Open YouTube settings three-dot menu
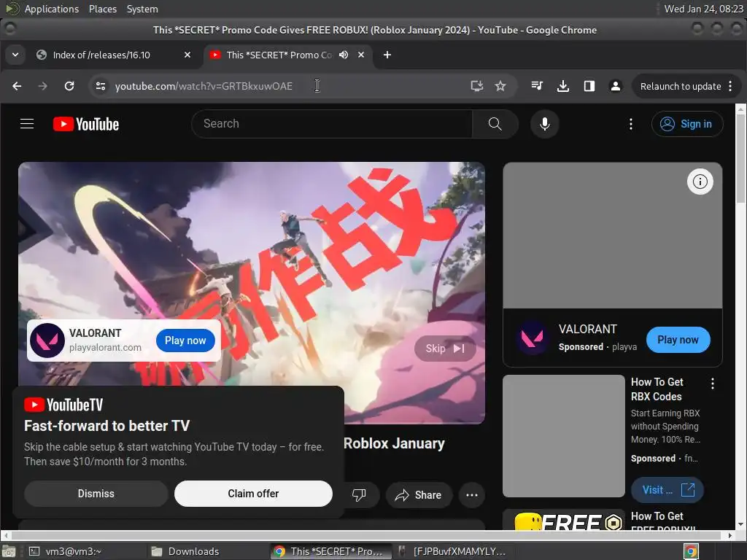Viewport: 747px width, 560px height. click(631, 124)
